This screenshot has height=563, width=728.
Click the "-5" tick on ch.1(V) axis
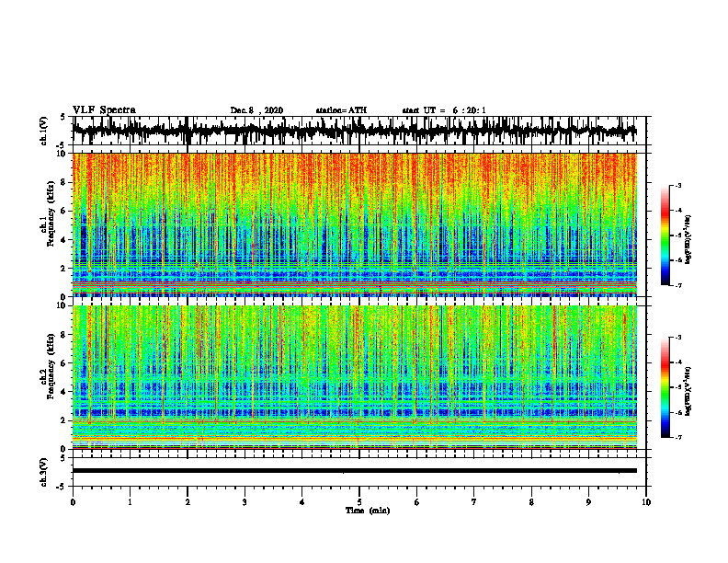pos(62,146)
